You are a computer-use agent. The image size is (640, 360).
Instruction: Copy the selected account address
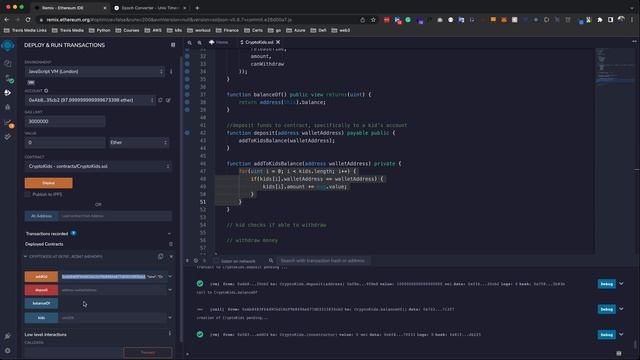[160, 100]
